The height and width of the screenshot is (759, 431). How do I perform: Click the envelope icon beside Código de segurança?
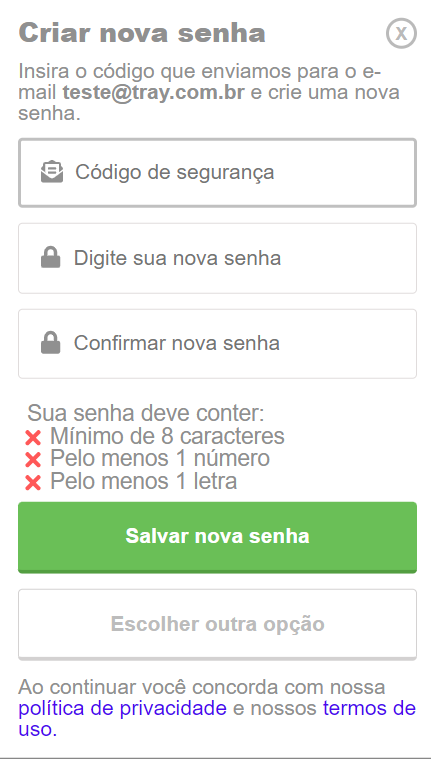coord(52,172)
